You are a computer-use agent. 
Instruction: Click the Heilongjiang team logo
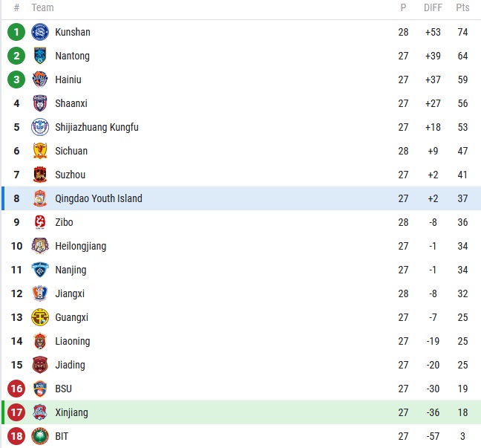(x=40, y=246)
